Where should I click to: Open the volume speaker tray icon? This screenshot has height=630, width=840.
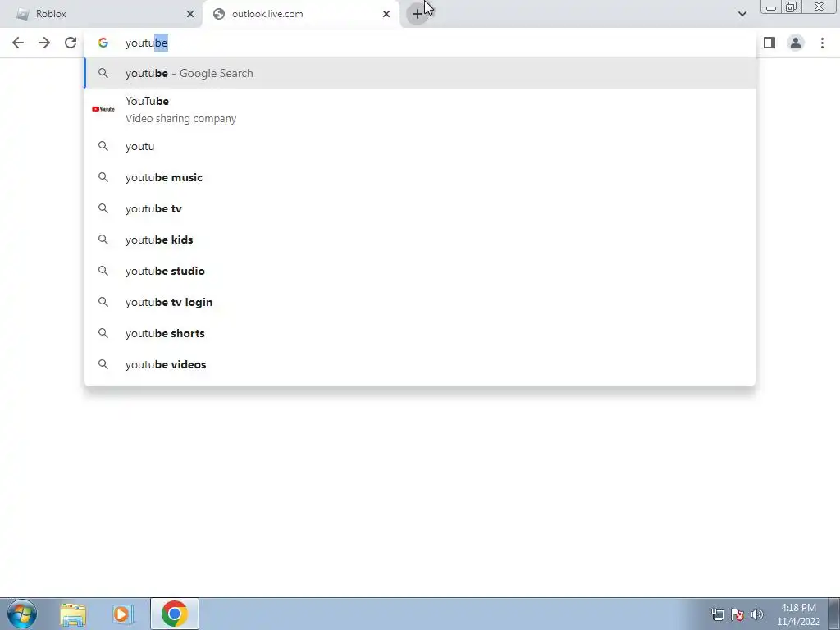[x=757, y=614]
